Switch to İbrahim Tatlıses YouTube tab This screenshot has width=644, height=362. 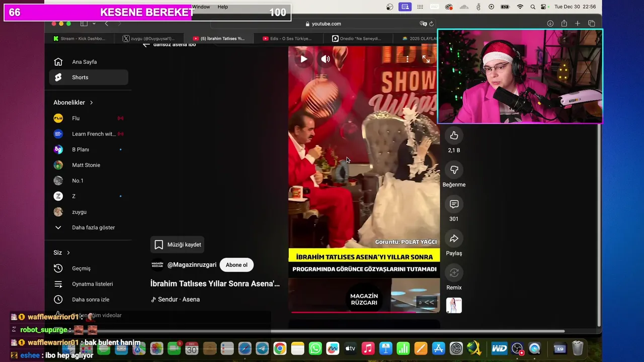pyautogui.click(x=219, y=38)
